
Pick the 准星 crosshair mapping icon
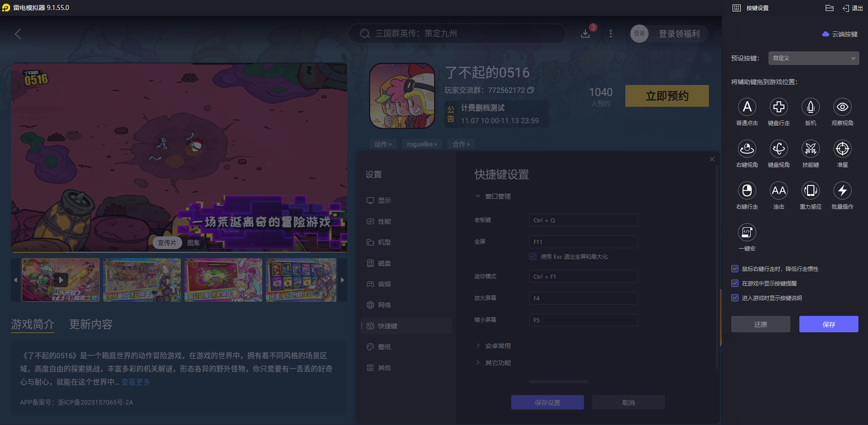coord(842,149)
